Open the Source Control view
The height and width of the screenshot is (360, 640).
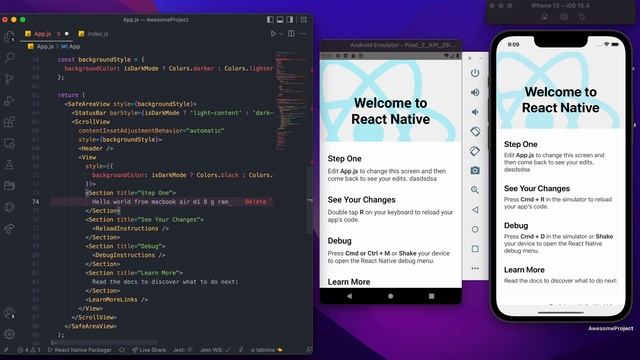pos(9,79)
